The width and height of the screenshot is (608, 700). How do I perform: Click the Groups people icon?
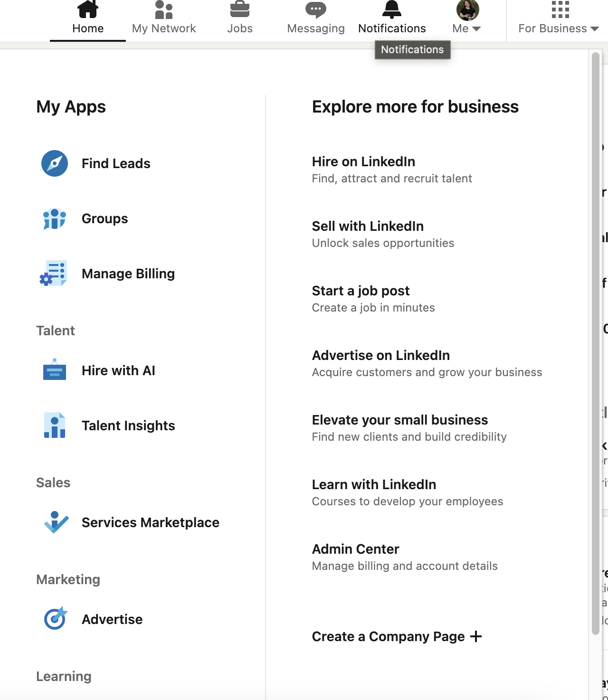(x=55, y=218)
